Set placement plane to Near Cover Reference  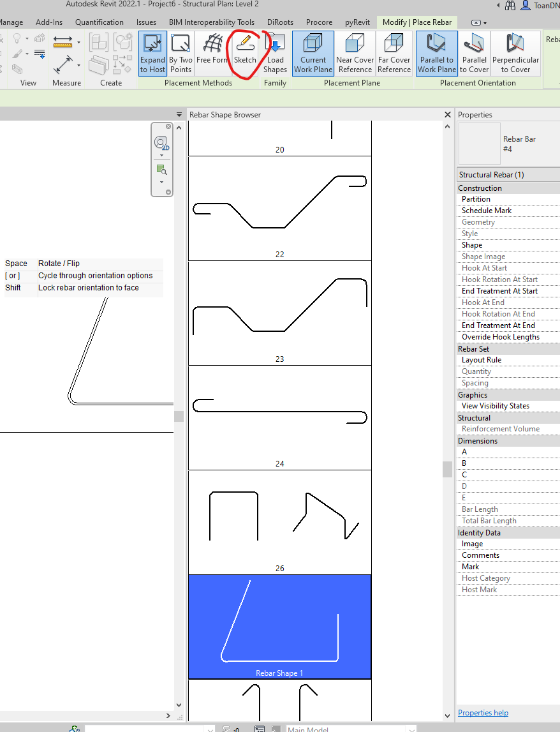pos(355,53)
